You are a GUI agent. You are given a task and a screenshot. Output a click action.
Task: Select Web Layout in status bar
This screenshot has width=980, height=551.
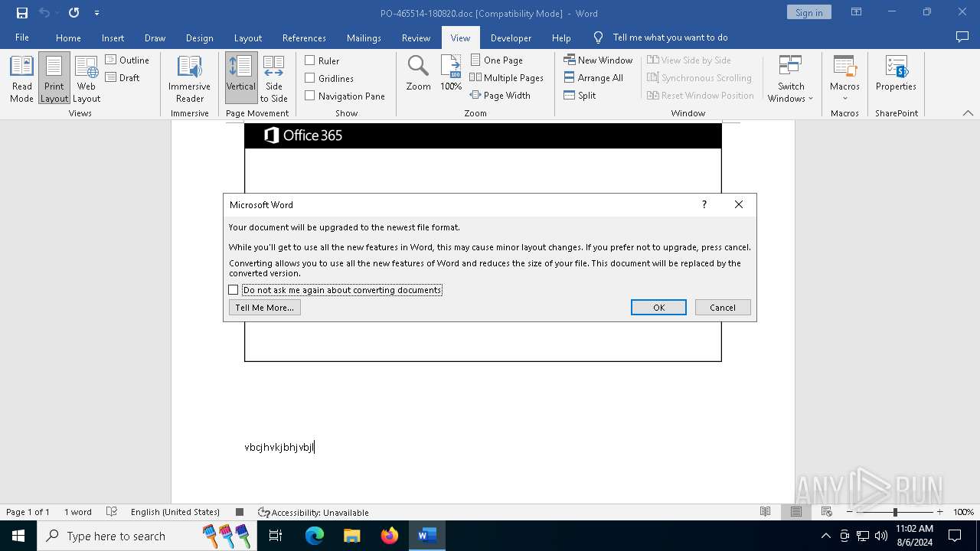[827, 512]
